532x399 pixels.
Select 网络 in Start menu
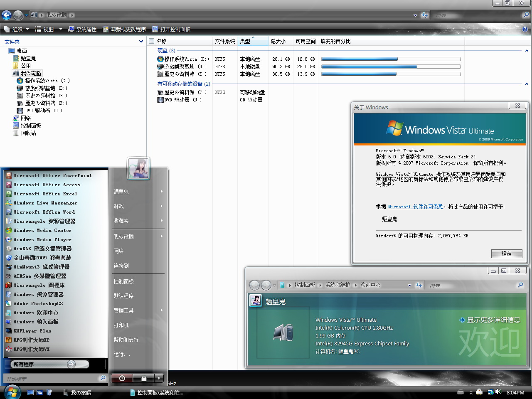point(119,251)
